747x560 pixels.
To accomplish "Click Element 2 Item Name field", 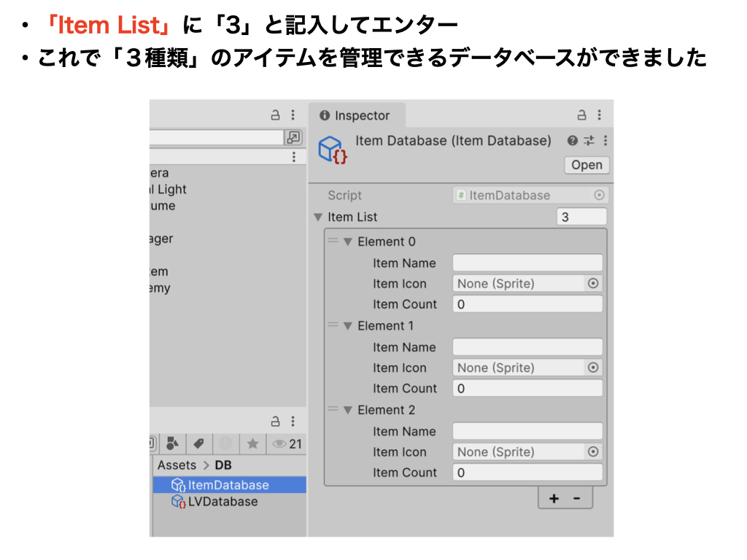I will [527, 432].
